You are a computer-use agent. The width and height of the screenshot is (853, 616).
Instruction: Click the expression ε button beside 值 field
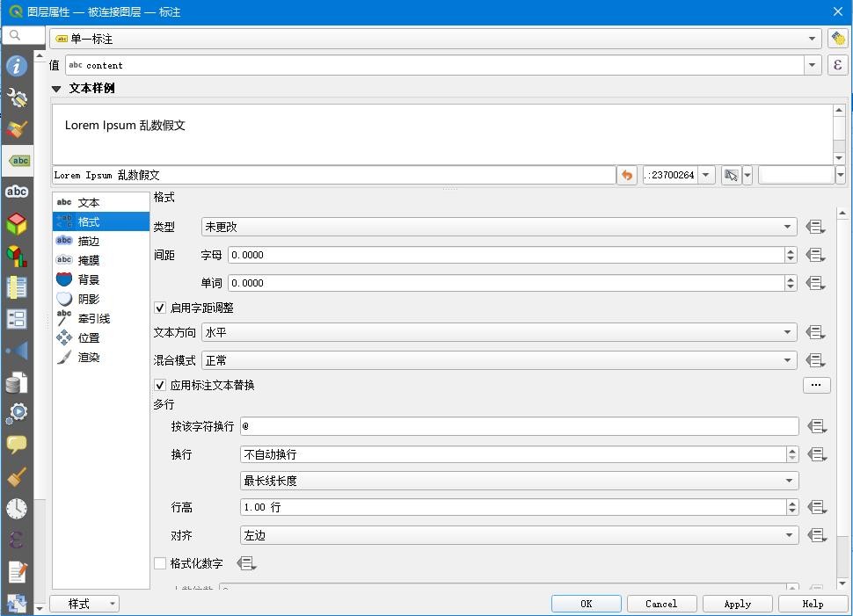point(837,65)
